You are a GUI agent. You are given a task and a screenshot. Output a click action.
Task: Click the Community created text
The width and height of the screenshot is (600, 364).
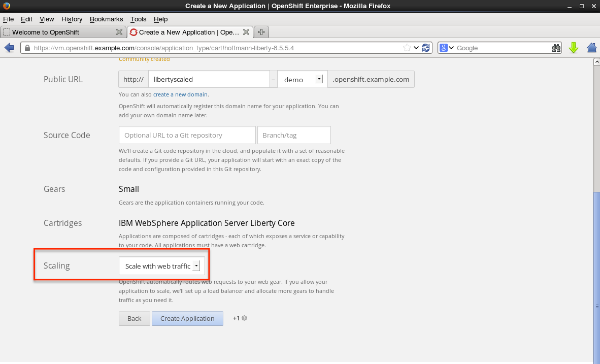144,59
